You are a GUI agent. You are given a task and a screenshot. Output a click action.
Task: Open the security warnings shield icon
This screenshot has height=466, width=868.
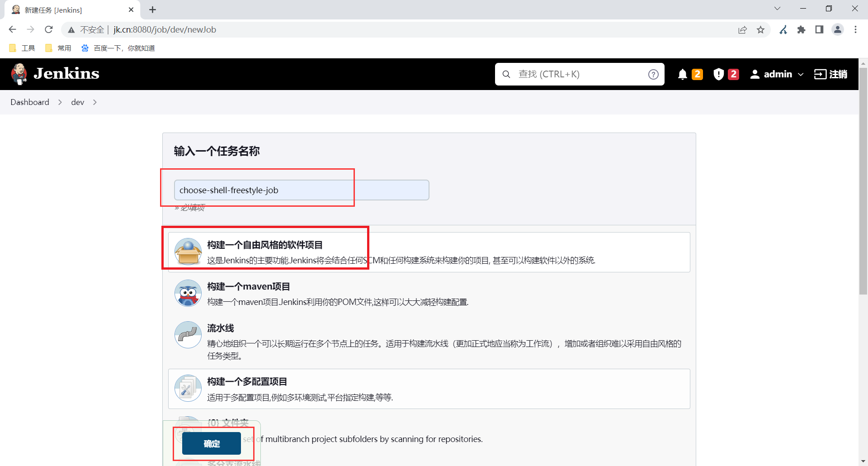tap(718, 74)
